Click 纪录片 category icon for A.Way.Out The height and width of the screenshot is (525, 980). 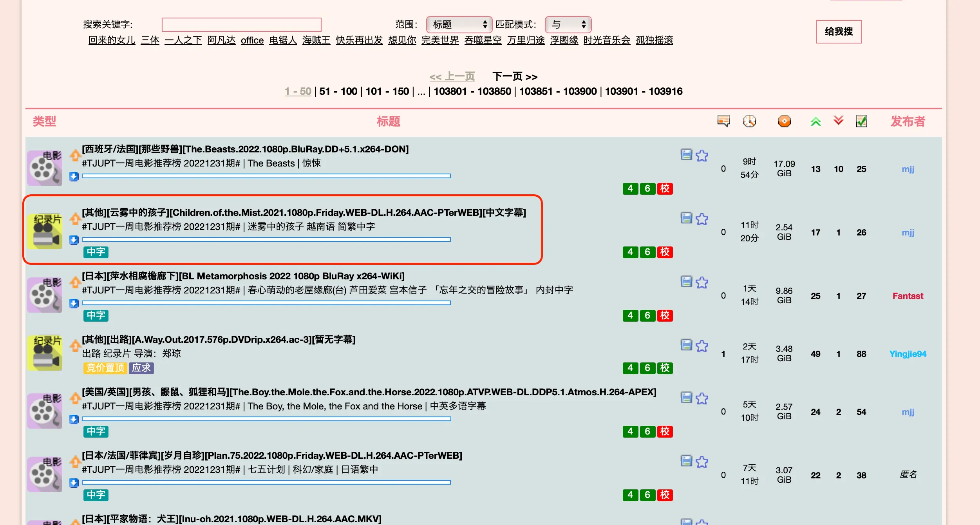45,353
